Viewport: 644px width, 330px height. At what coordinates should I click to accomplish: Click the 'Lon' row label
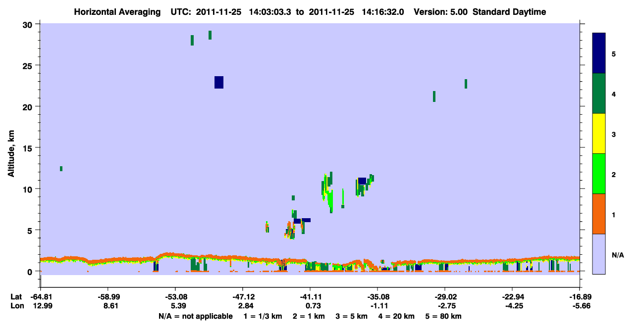16,306
